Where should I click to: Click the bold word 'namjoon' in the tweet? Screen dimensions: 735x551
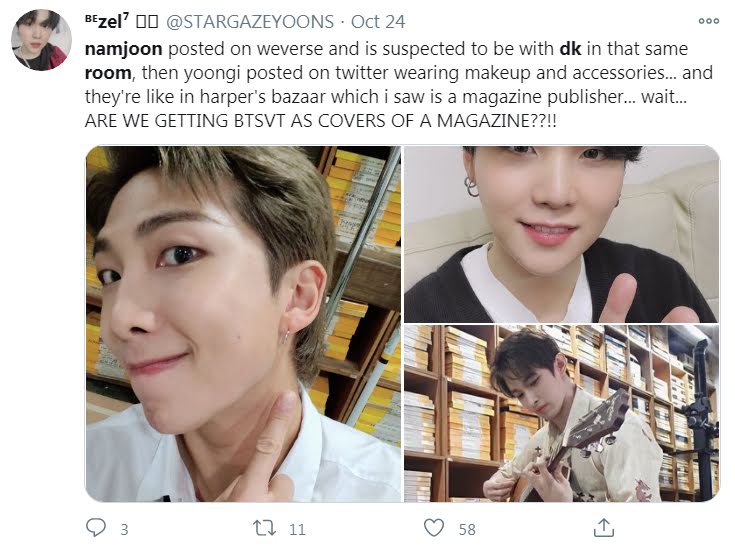124,49
